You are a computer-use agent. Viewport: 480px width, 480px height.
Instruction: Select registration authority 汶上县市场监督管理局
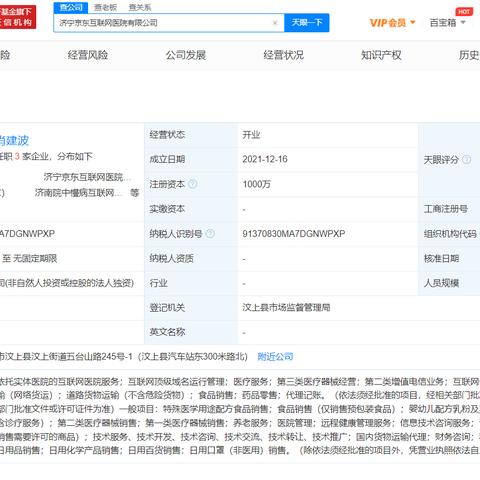[x=286, y=307]
